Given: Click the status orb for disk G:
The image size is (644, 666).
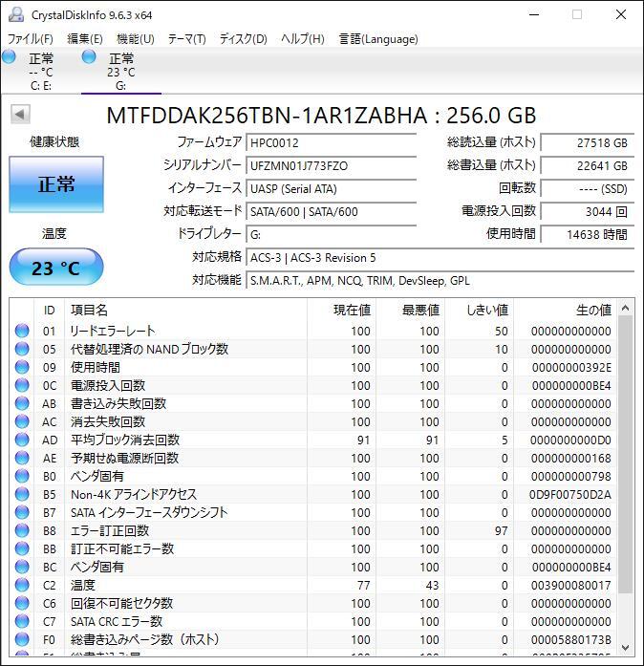Looking at the screenshot, I should click(x=89, y=56).
